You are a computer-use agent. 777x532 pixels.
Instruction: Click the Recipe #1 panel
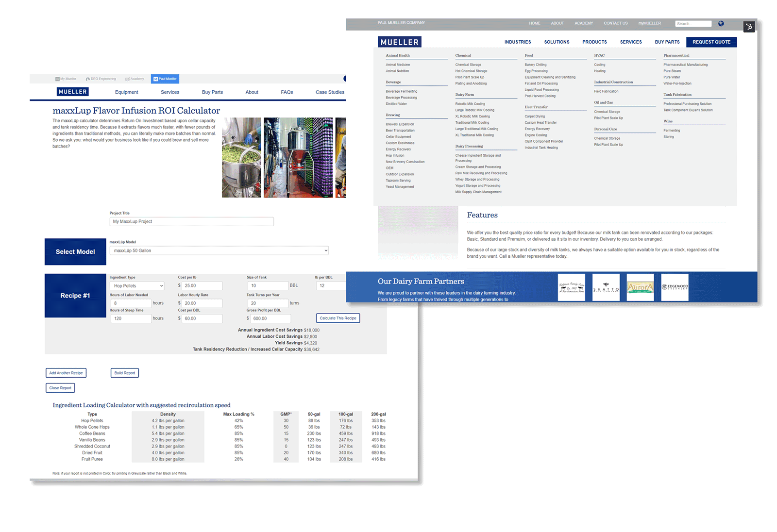click(x=75, y=296)
